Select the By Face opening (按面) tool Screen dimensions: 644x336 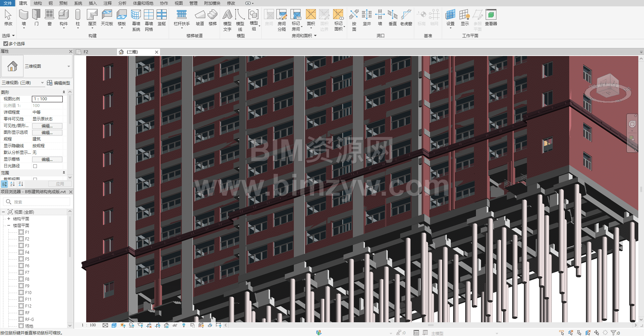coord(354,20)
